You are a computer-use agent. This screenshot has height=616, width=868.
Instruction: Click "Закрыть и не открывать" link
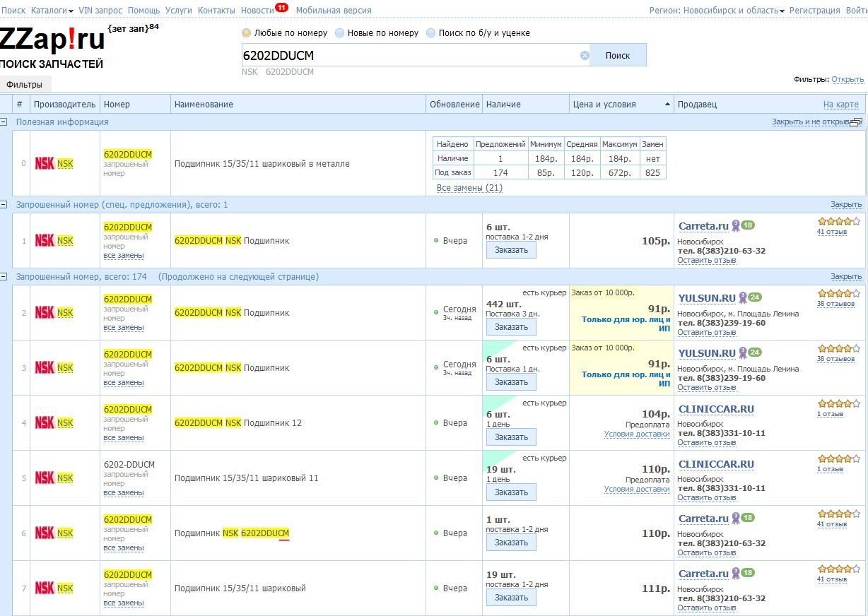tap(810, 122)
